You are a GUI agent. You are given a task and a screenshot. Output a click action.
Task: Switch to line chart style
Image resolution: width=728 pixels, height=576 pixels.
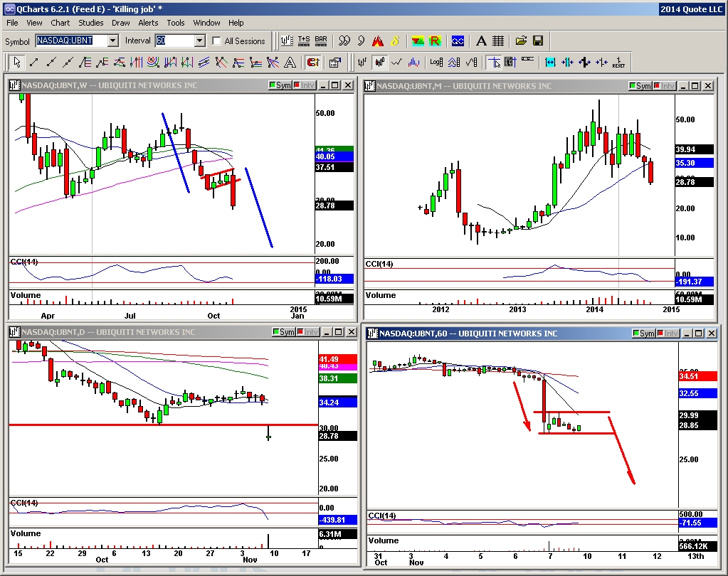point(396,62)
